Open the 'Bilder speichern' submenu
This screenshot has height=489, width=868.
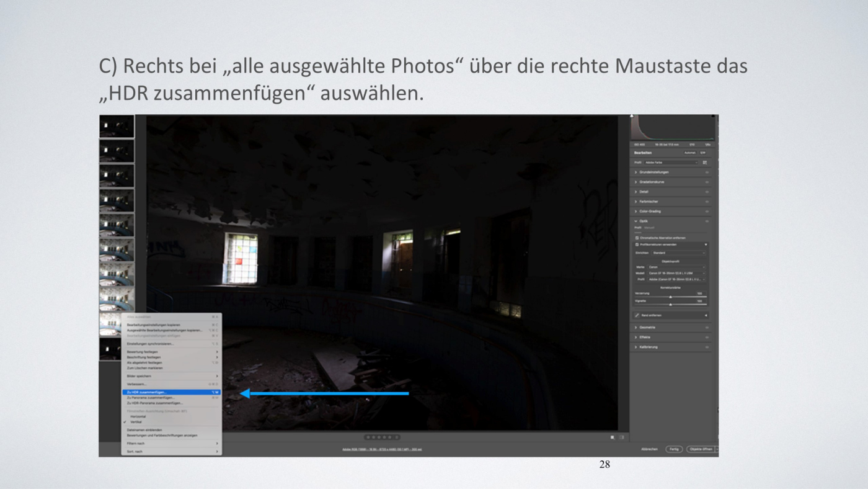pos(171,376)
